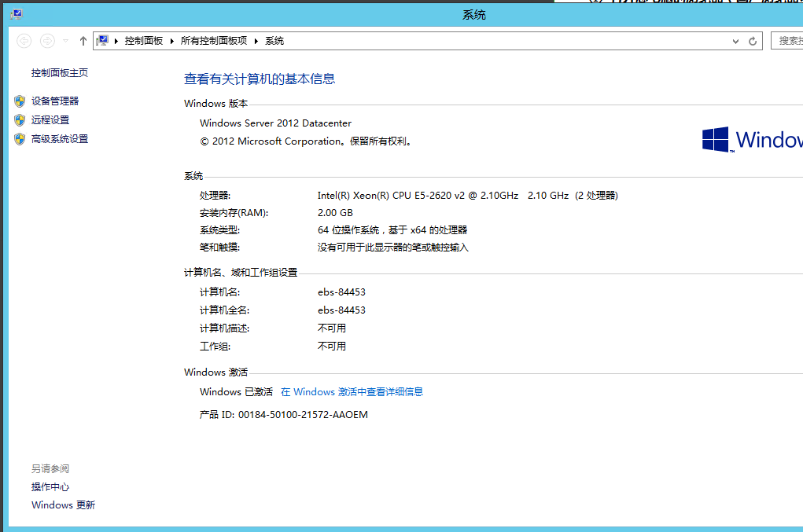Select the 工作组 value 不可用

[x=332, y=347]
